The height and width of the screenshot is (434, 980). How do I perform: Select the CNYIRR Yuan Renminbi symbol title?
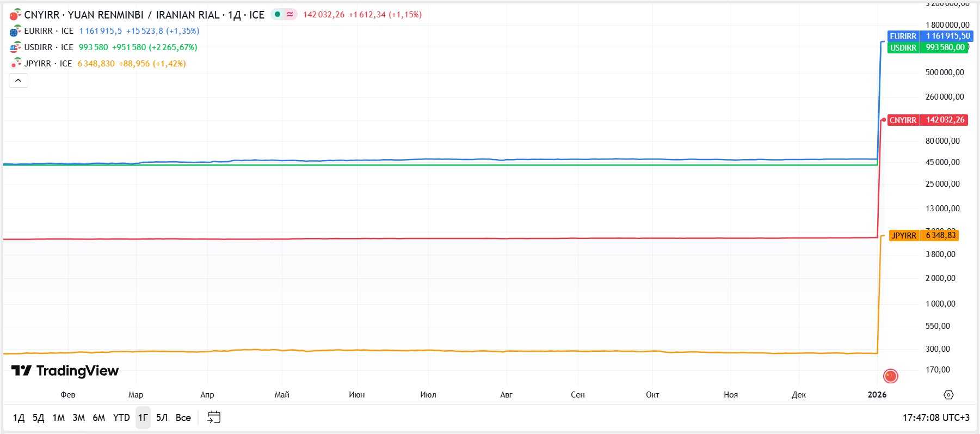pyautogui.click(x=122, y=15)
